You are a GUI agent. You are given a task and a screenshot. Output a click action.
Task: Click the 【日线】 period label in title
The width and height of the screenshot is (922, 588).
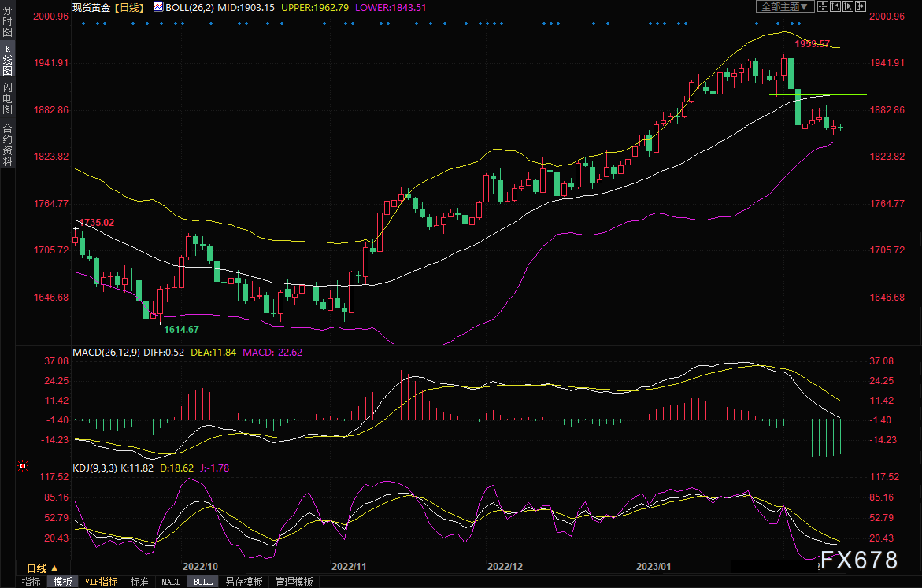click(x=129, y=7)
